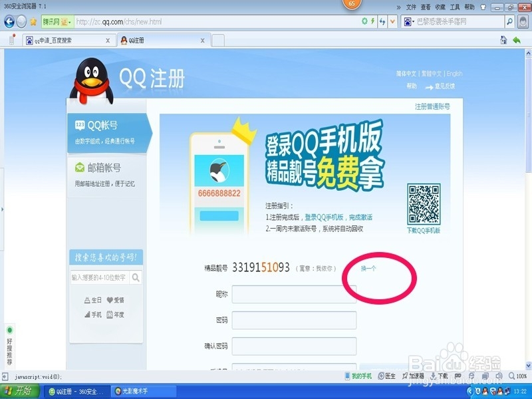Choose the 生日 number category
The width and height of the screenshot is (532, 399).
[93, 301]
